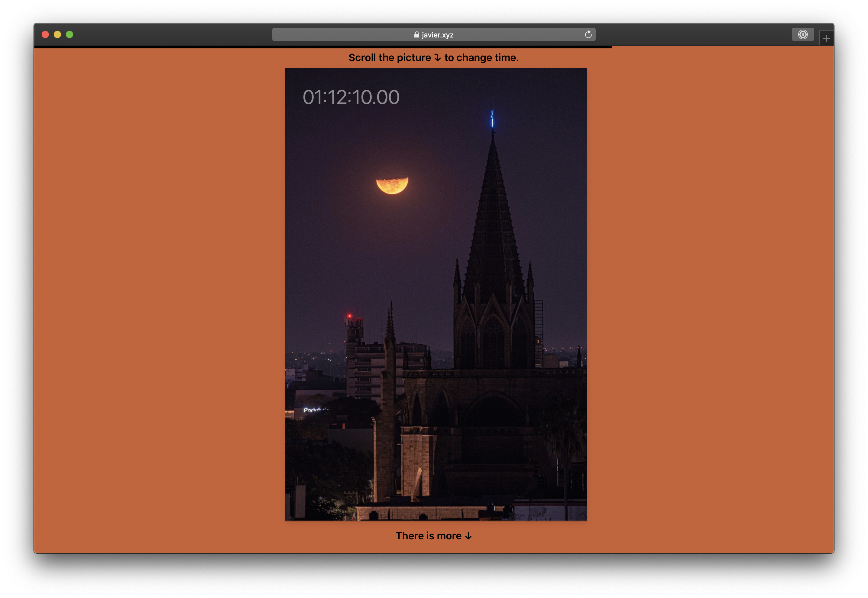Open a new tab with plus button

click(826, 38)
